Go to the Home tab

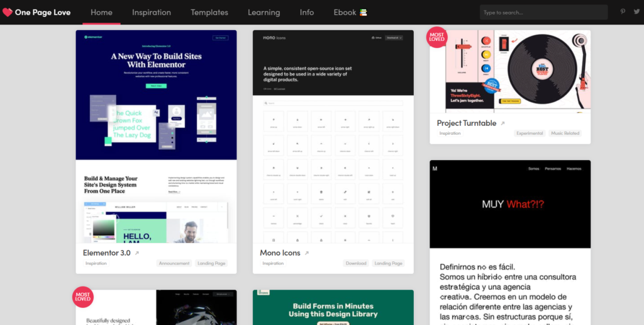101,13
